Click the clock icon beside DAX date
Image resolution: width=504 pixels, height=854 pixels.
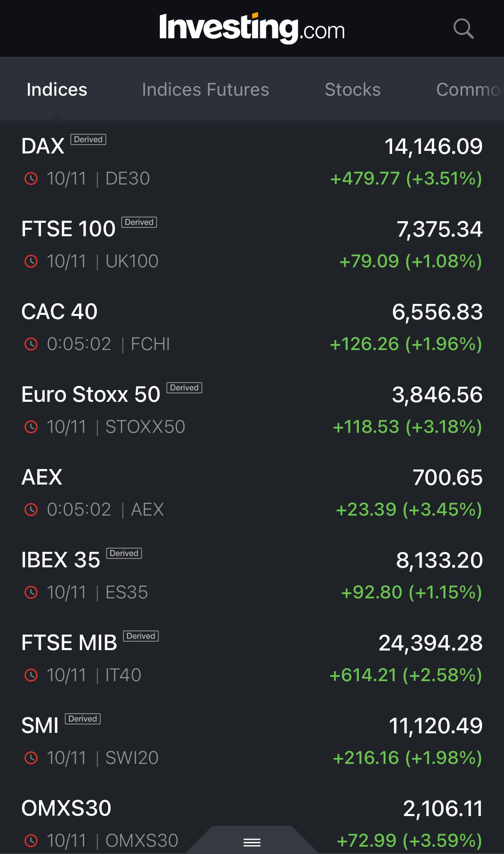[x=31, y=178]
